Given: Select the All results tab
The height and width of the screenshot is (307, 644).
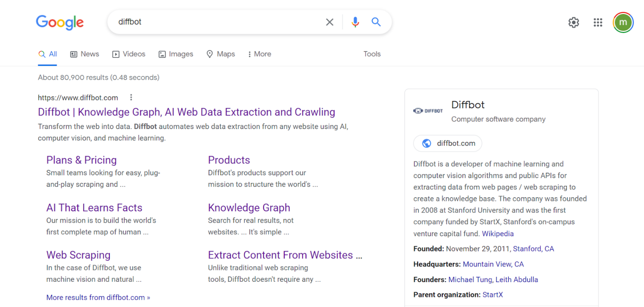Looking at the screenshot, I should [48, 54].
